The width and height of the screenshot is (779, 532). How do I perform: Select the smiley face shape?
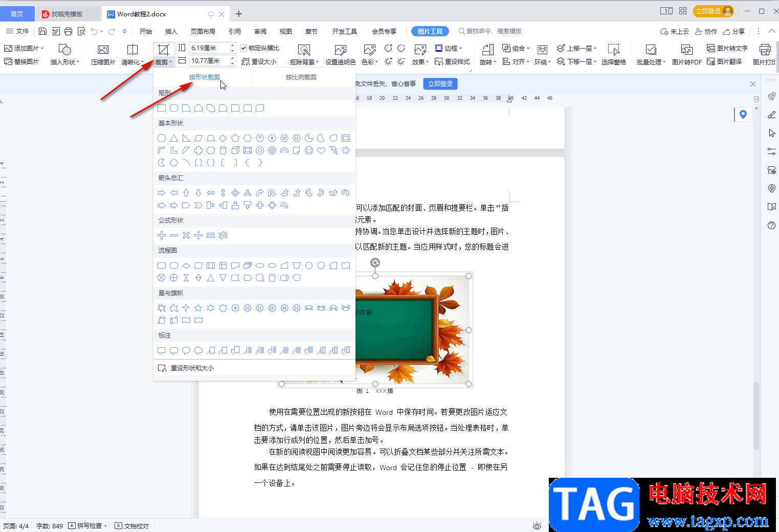click(309, 150)
